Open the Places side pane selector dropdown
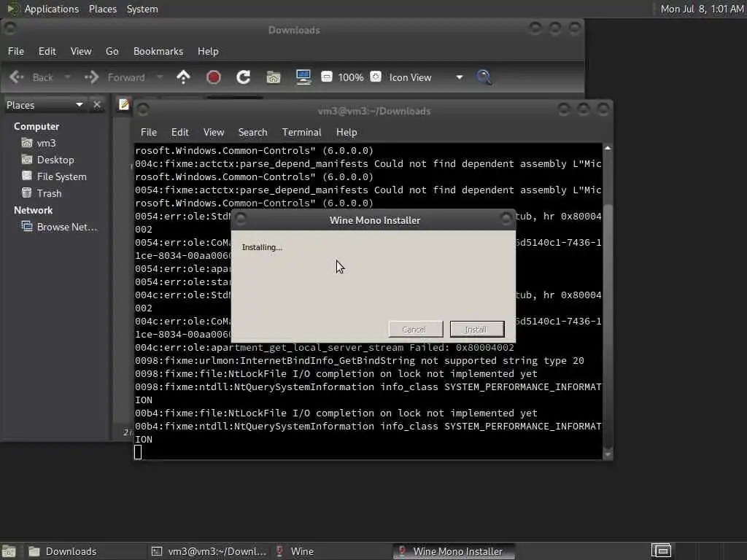Image resolution: width=747 pixels, height=560 pixels. [44, 105]
